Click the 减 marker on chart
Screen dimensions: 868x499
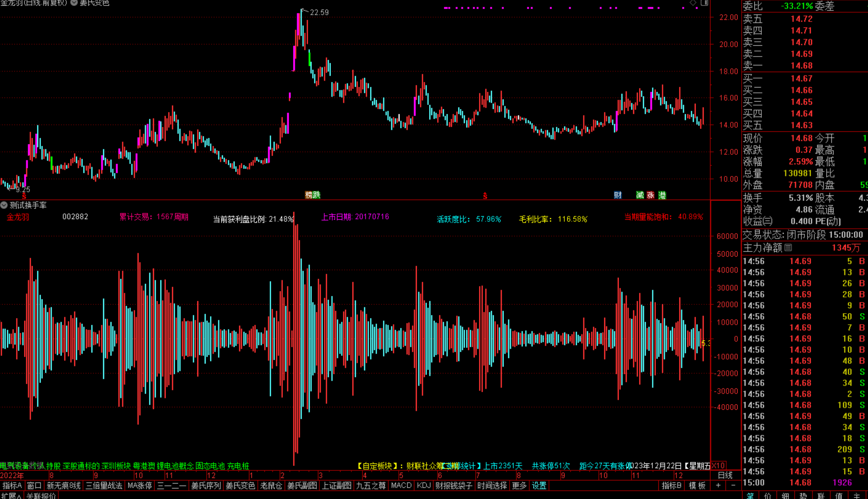640,195
